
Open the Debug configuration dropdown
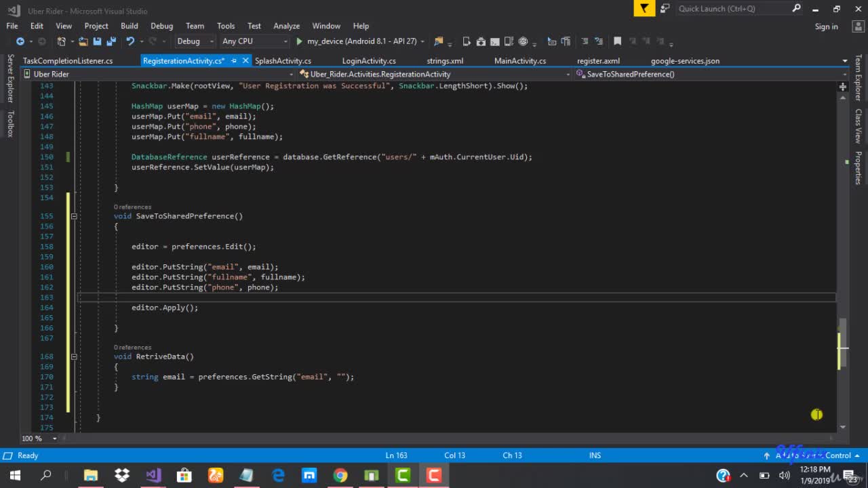[x=195, y=41]
